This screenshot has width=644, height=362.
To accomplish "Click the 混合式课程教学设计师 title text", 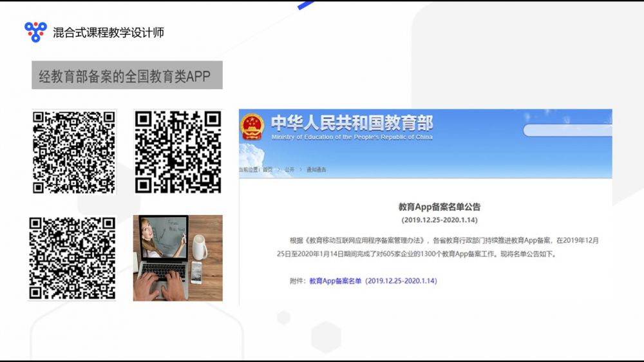I will click(x=108, y=32).
